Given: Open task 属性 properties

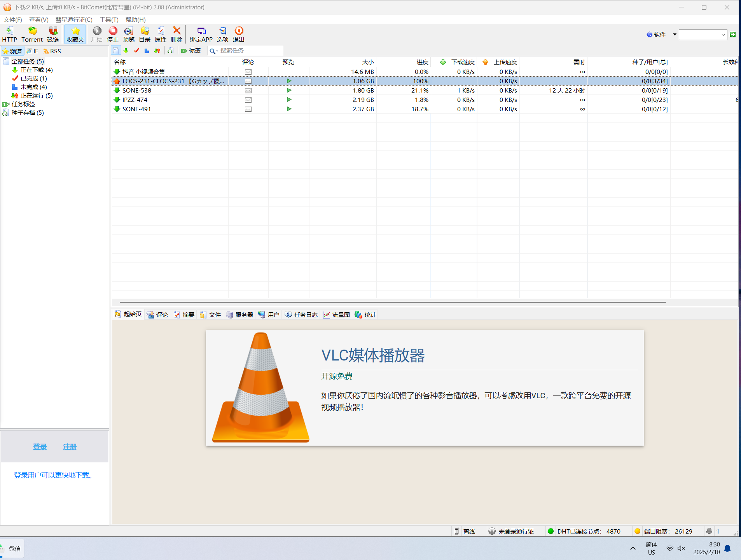Looking at the screenshot, I should [x=161, y=34].
